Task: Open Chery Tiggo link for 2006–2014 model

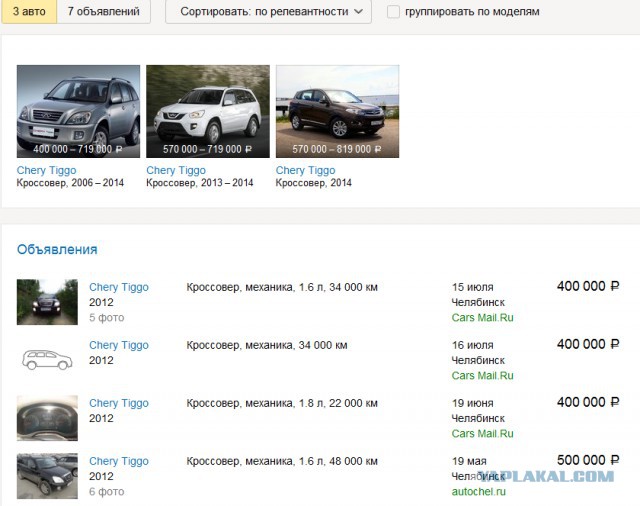Action: (x=47, y=170)
